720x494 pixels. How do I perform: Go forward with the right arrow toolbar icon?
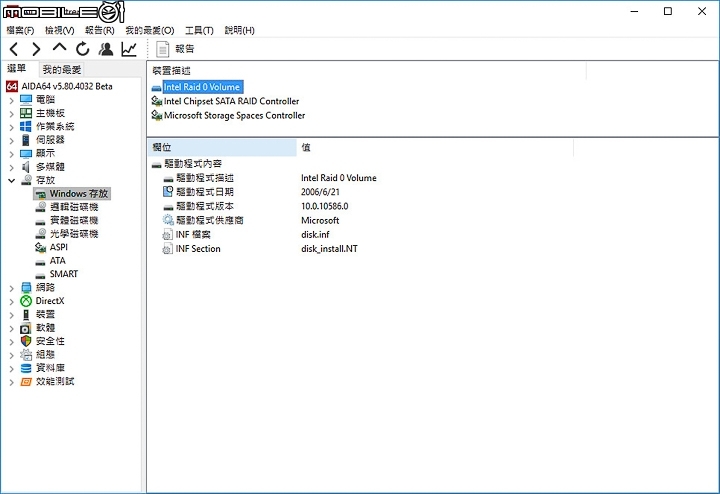click(36, 49)
